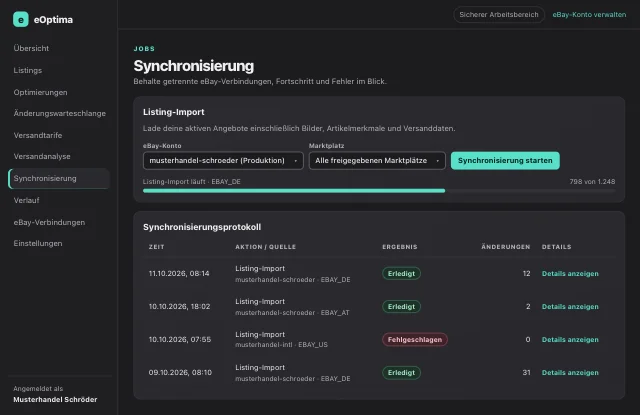Open Optimierungen from the sidebar

coord(40,92)
